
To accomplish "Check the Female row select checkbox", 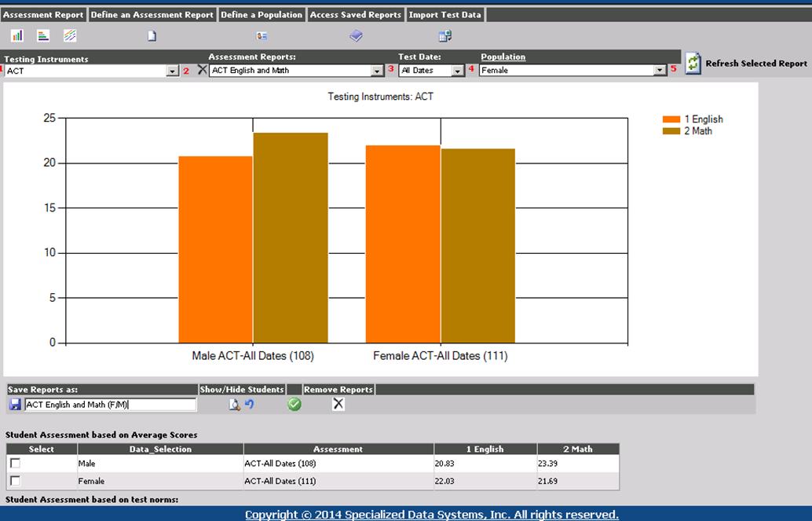I will [x=15, y=481].
